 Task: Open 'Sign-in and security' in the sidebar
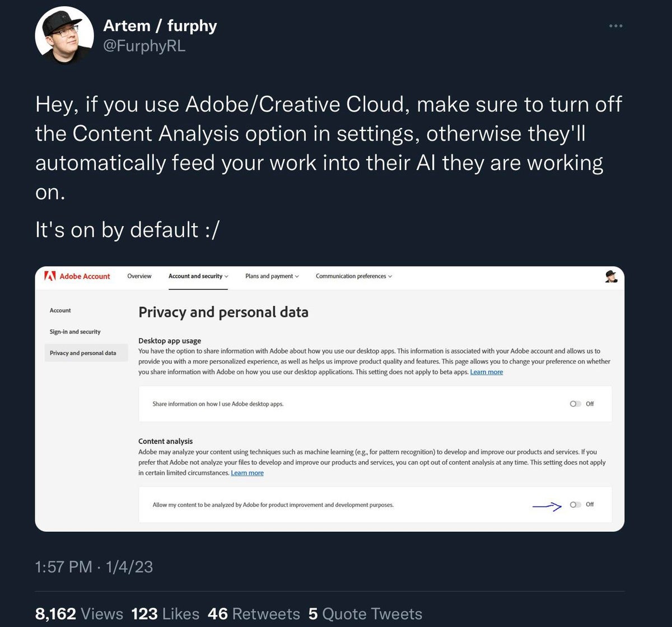75,331
